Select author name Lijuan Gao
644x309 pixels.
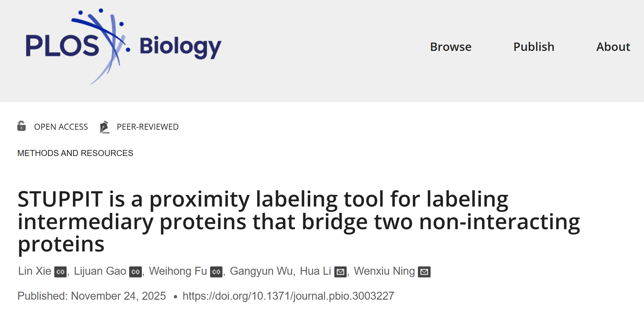pos(100,271)
